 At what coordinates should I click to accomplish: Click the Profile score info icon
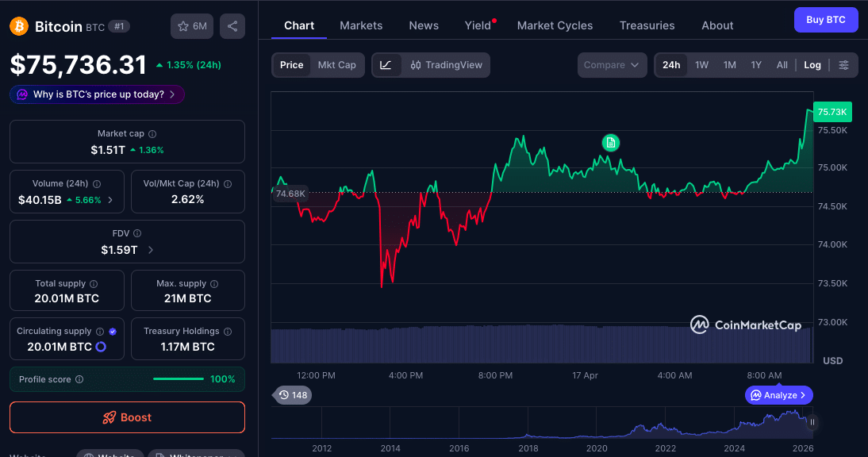(x=79, y=379)
